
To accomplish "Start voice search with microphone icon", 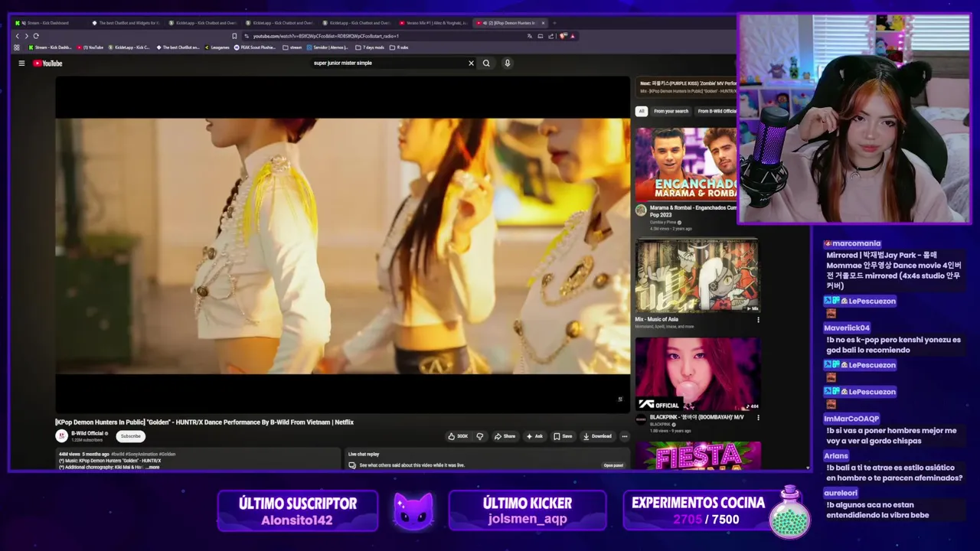I will (x=507, y=64).
